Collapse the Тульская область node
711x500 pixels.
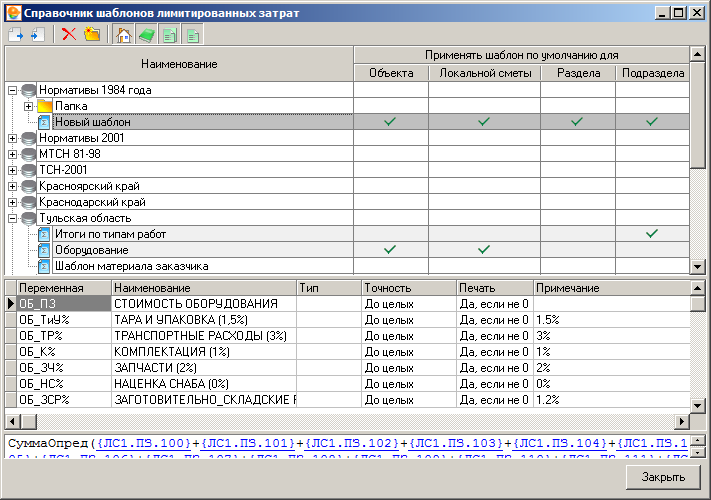point(12,218)
